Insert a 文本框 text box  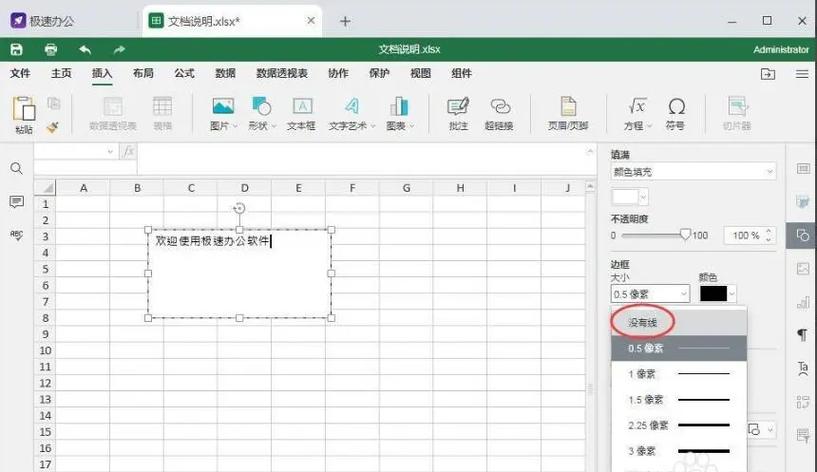coord(301,114)
